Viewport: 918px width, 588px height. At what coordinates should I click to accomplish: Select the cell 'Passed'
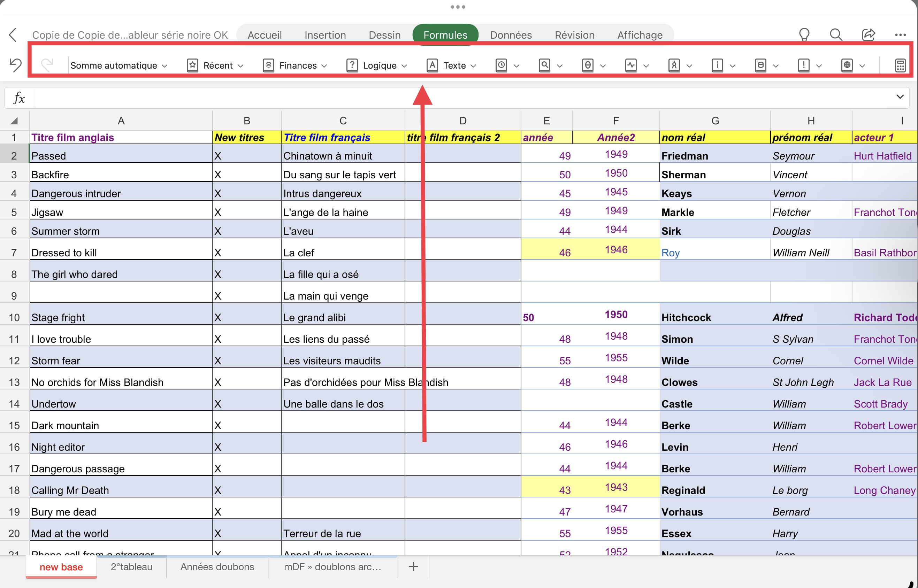[x=121, y=154]
